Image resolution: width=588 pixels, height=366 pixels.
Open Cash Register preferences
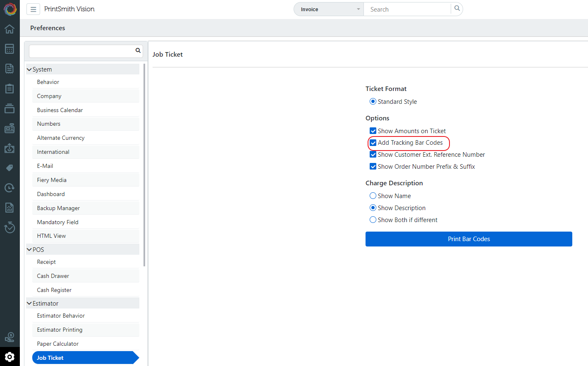86,290
